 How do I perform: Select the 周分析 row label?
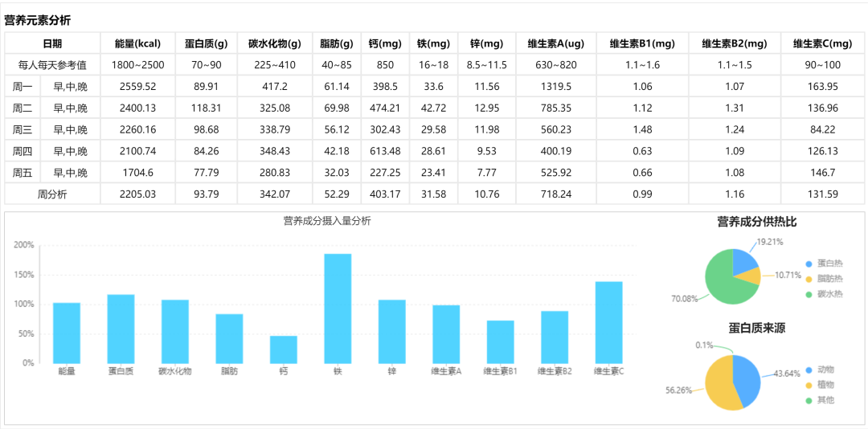(x=52, y=194)
